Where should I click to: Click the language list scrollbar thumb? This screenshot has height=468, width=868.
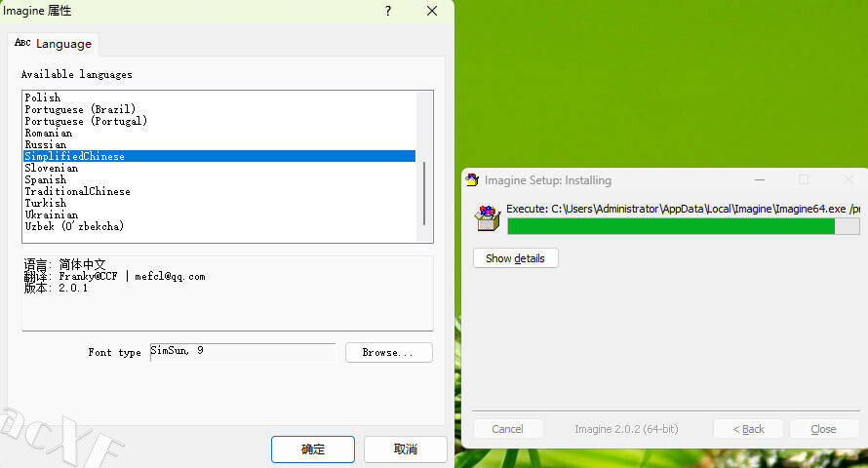[424, 193]
